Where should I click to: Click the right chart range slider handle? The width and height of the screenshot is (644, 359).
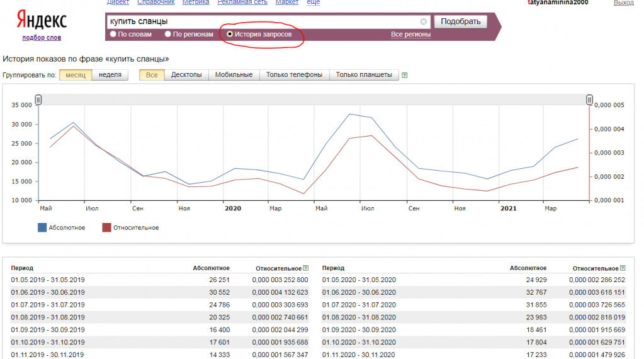589,100
